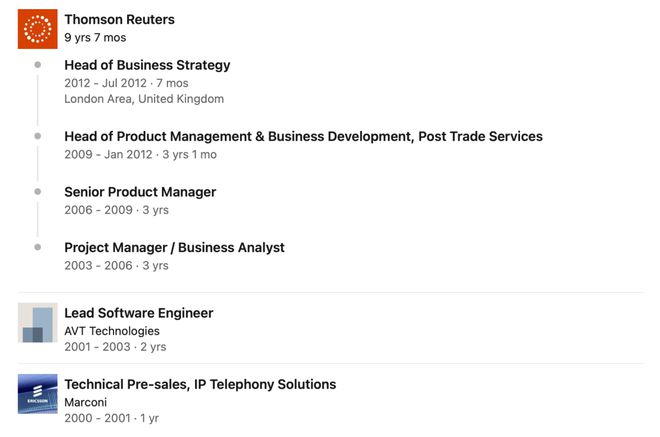
Task: Click the Marconi company name
Action: pyautogui.click(x=85, y=402)
